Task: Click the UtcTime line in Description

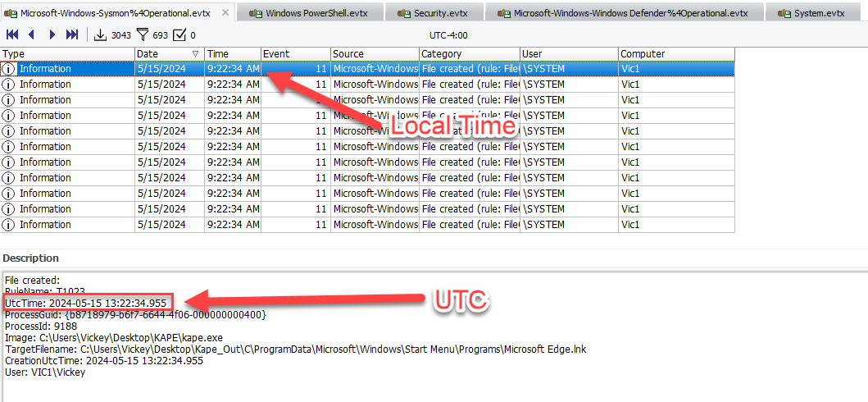Action: click(x=90, y=303)
